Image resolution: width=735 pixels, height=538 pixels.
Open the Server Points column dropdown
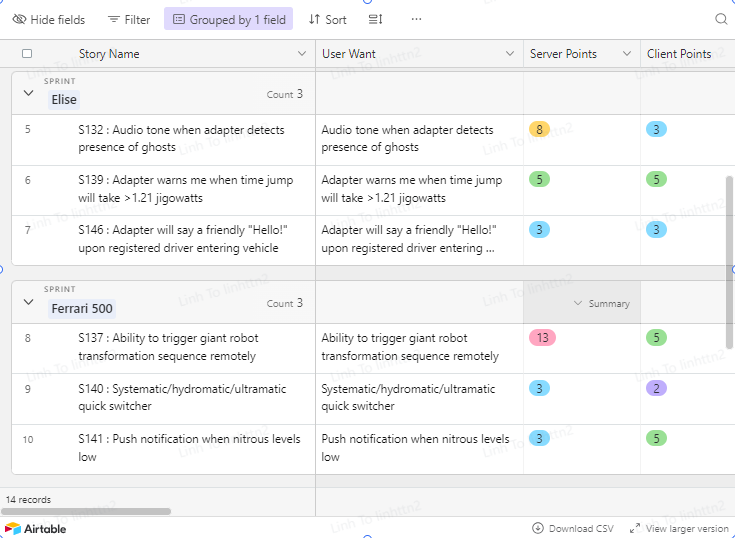[x=627, y=54]
